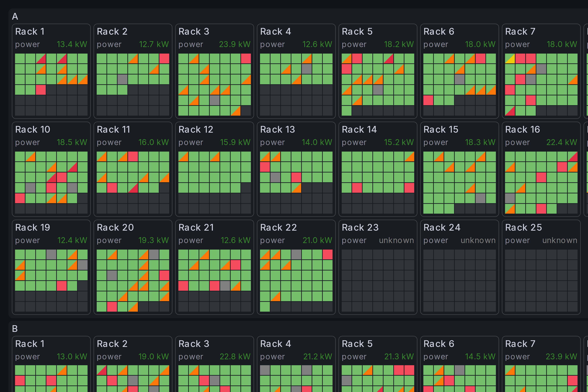Click Rack 23's unknown power value
Screen dimensions: 588x392
coord(397,240)
